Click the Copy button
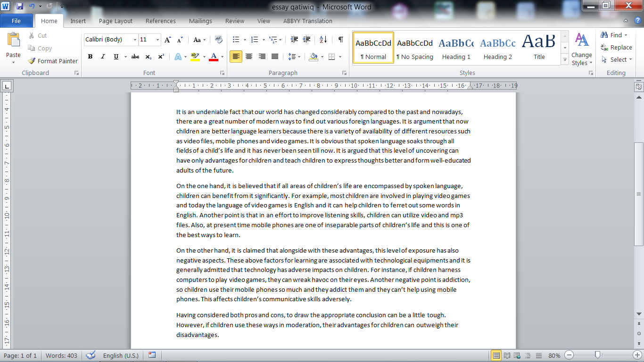This screenshot has width=644, height=362. 40,48
